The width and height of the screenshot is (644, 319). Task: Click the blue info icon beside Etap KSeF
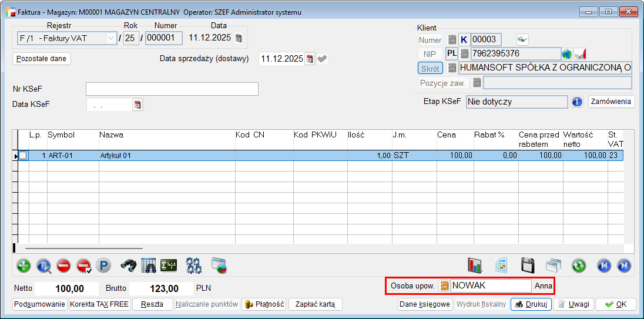577,102
